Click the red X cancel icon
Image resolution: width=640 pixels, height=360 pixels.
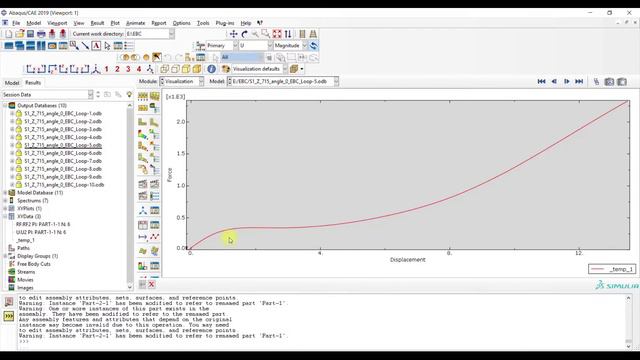click(x=151, y=284)
